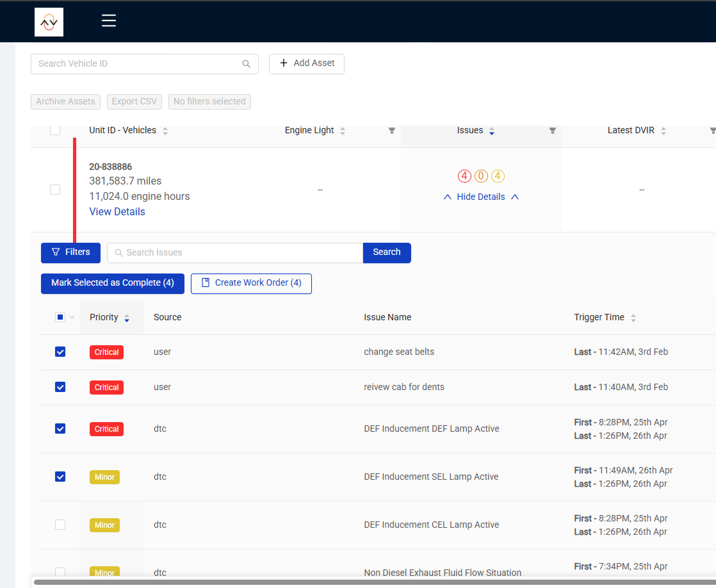
Task: Click Minor badge on SEL Lamp row
Action: click(x=104, y=477)
